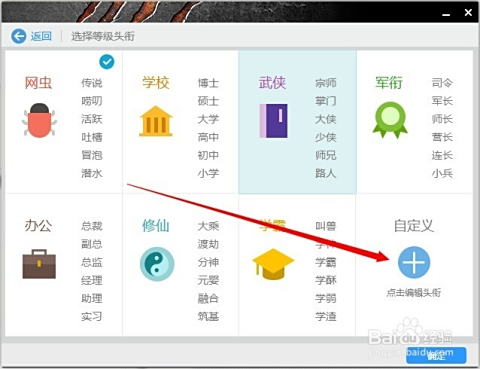
Task: Select the yin-yang icon for 修仙
Action: click(157, 264)
